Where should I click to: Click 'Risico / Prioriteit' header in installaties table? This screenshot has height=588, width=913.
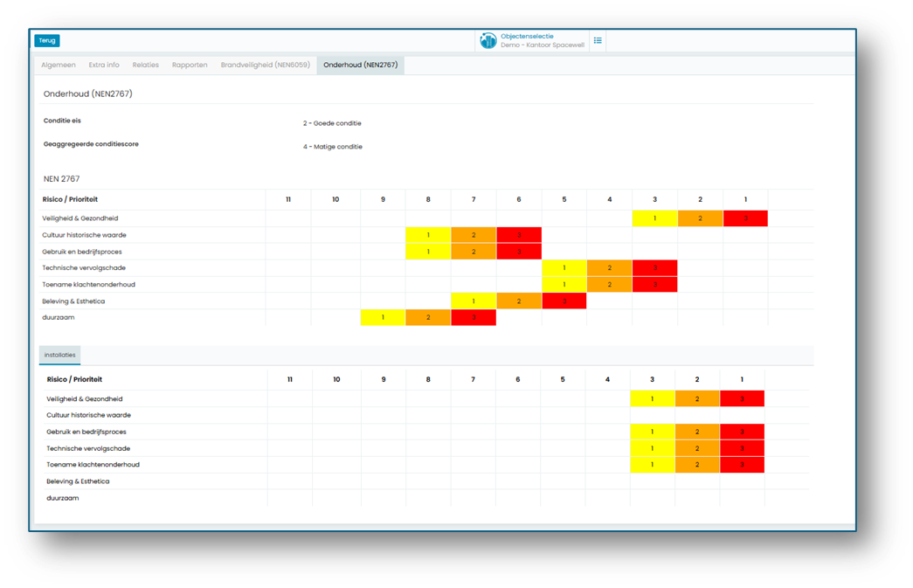click(74, 379)
